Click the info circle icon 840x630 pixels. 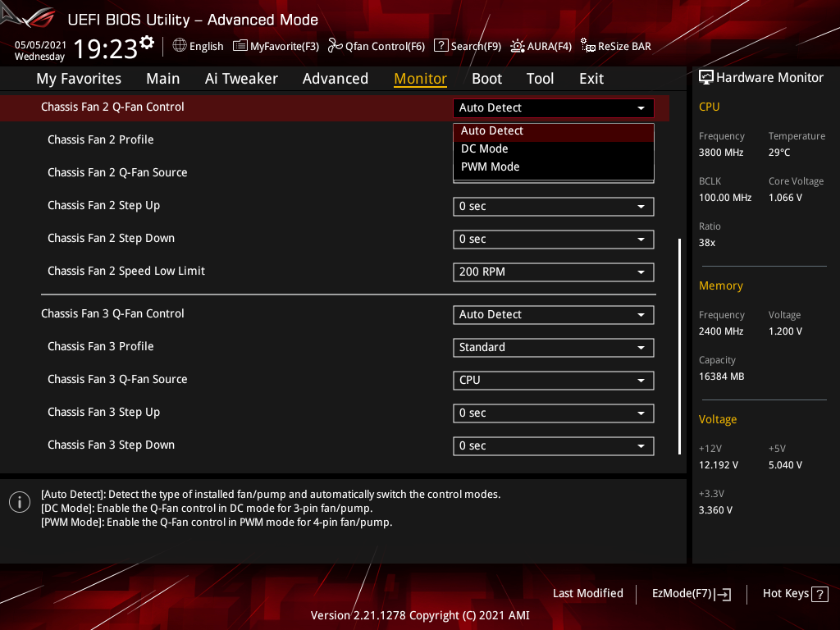coord(20,502)
